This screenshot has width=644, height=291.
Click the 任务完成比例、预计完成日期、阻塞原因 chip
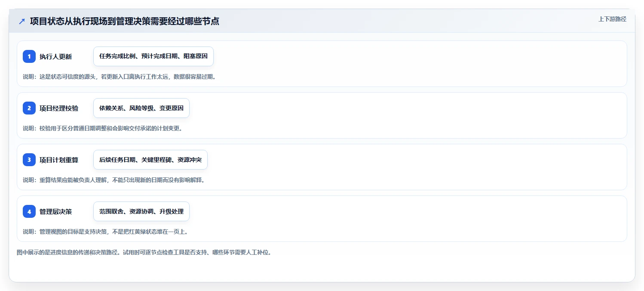[153, 56]
